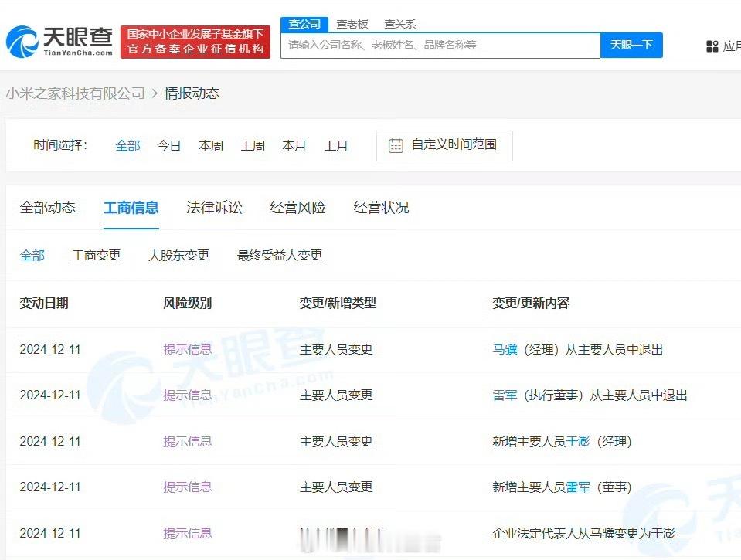Select 工商变更 sub-filter
This screenshot has width=741, height=560.
[x=97, y=256]
